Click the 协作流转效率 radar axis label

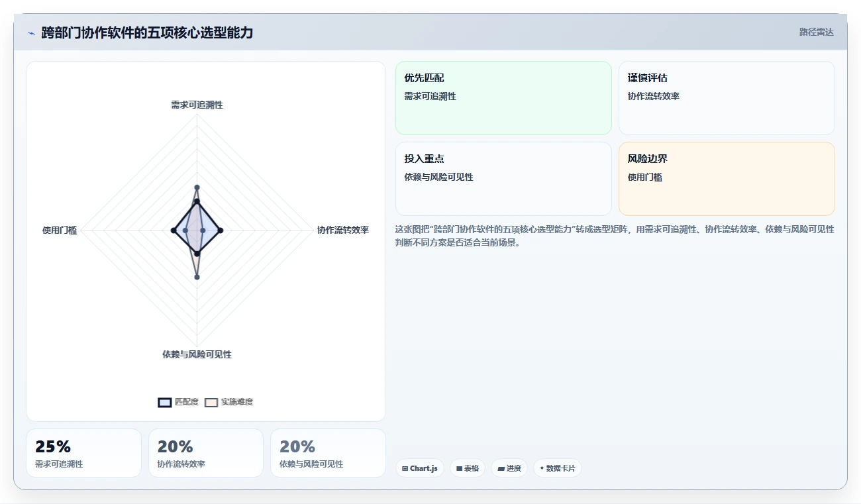(x=342, y=230)
